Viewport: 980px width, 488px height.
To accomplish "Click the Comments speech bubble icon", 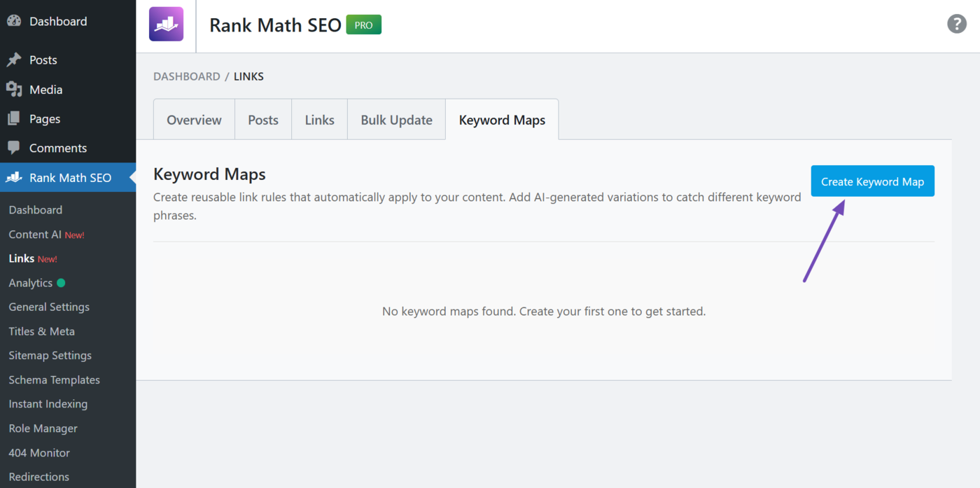I will 15,148.
